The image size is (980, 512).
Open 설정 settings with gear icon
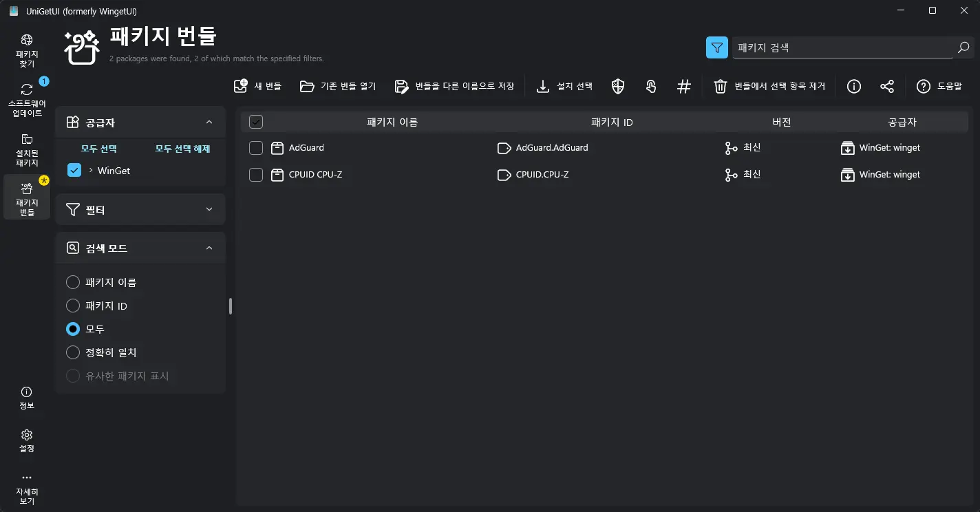click(x=27, y=440)
